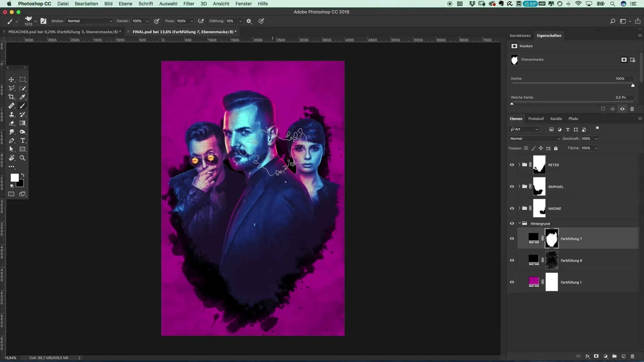The image size is (644, 362).
Task: Expand the NADINE group
Action: click(x=519, y=208)
